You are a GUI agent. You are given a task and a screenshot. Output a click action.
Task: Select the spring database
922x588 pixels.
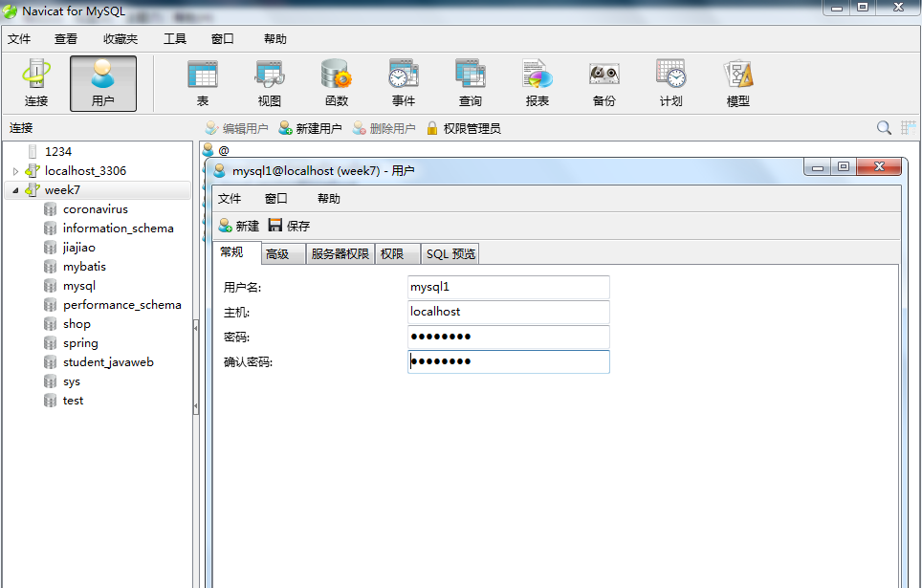click(80, 343)
